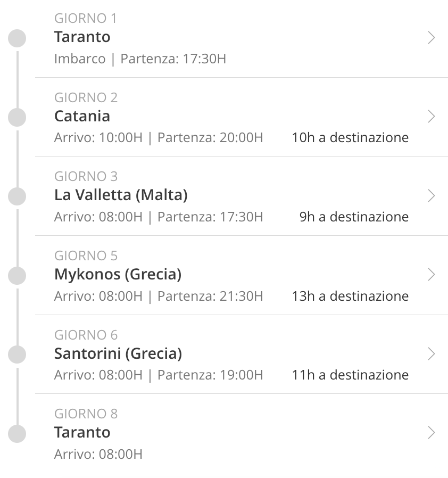The image size is (448, 478).
Task: Select the Giorno 1 timeline dot
Action: 17,38
